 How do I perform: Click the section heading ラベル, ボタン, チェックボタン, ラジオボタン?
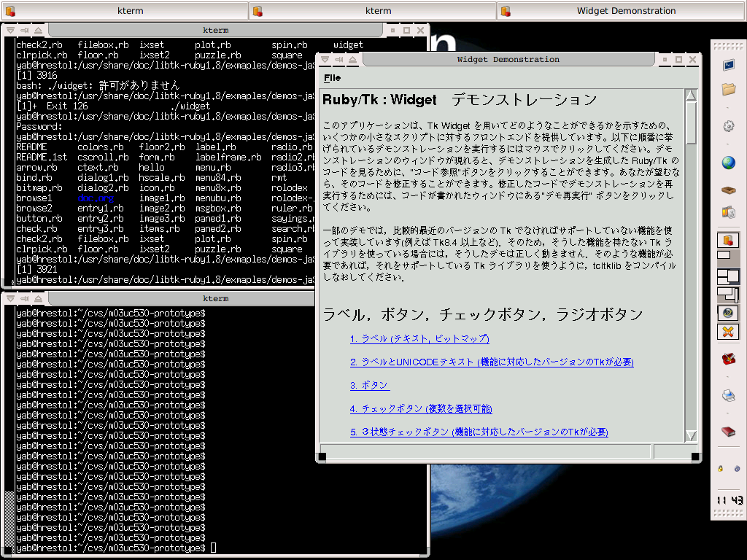tap(483, 314)
